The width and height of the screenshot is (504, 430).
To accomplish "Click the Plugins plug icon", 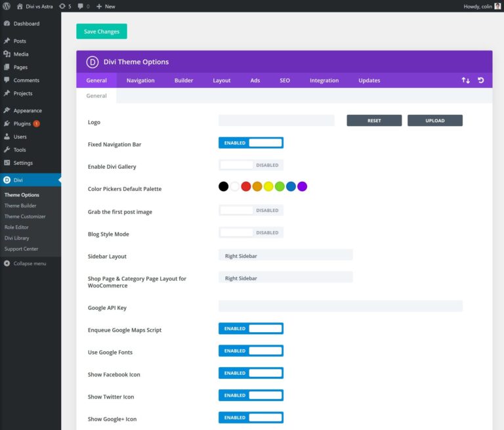I will coord(7,123).
